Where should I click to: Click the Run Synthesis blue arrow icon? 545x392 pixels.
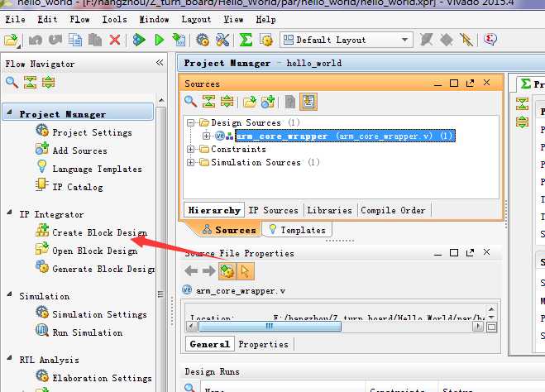point(139,40)
